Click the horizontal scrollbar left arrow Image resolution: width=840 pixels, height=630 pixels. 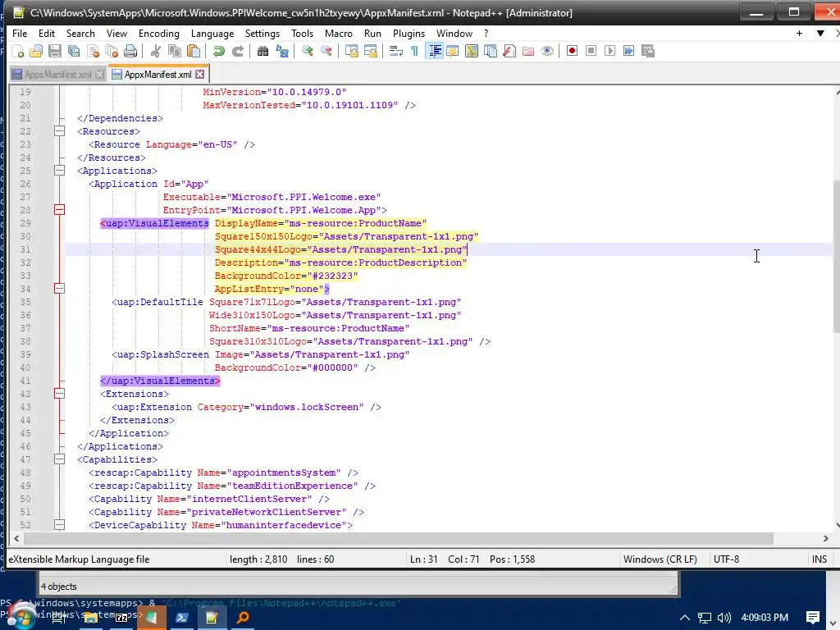(16, 538)
